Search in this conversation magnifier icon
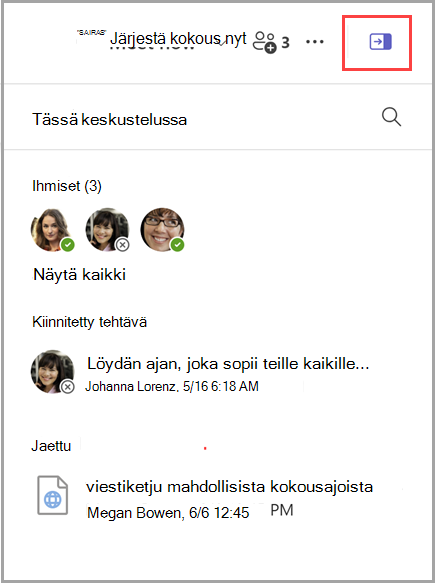This screenshot has height=583, width=435. click(391, 117)
